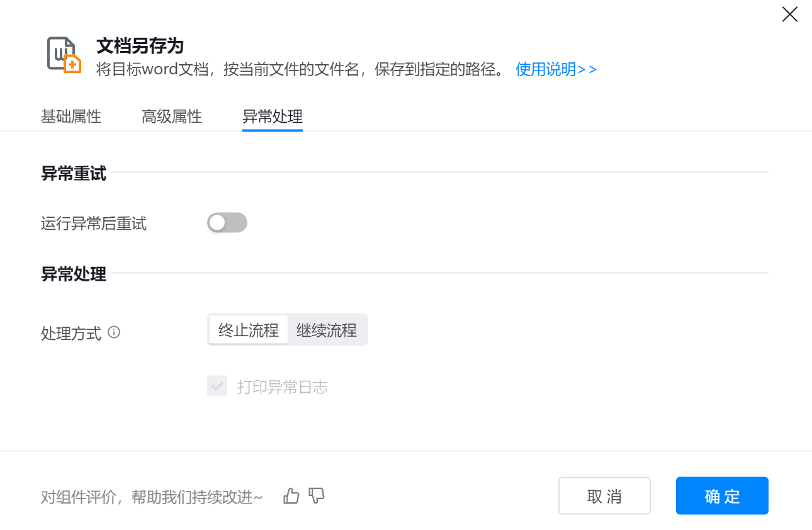Switch to the 基础属性 tab
This screenshot has height=530, width=812.
71,116
